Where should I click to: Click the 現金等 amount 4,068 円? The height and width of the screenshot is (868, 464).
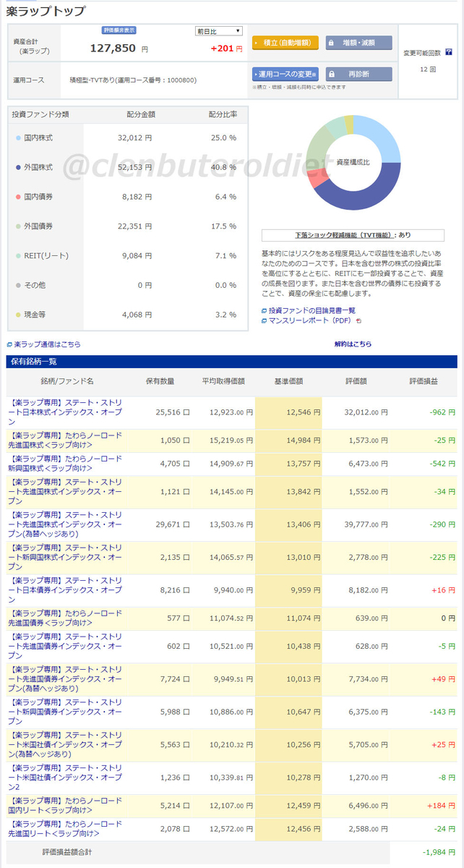(137, 315)
